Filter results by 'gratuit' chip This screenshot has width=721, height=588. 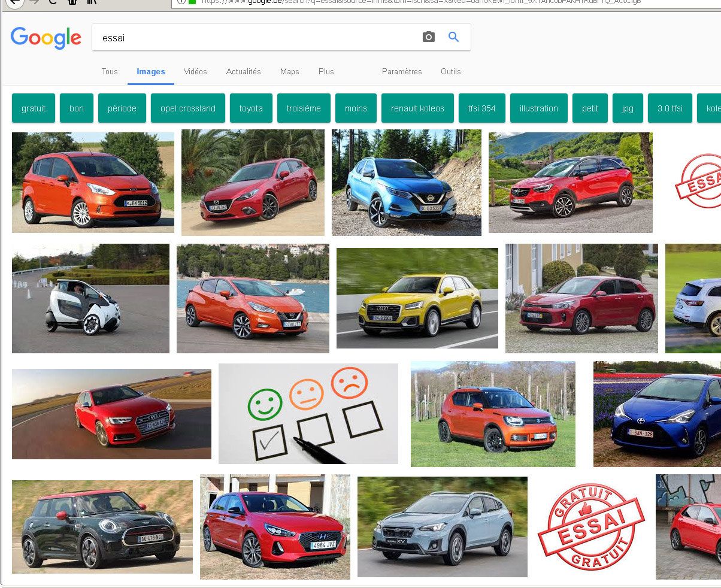click(34, 108)
